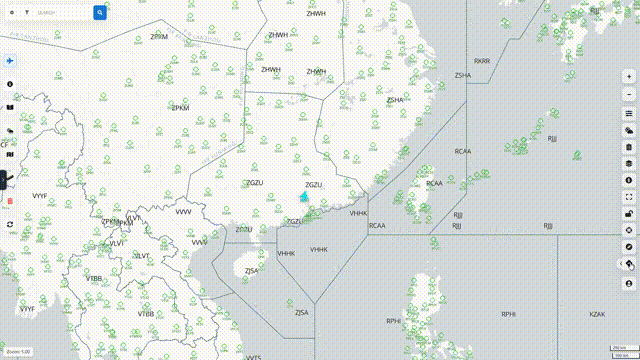The height and width of the screenshot is (360, 640).
Task: Open the info icon in right toolbar
Action: [629, 180]
